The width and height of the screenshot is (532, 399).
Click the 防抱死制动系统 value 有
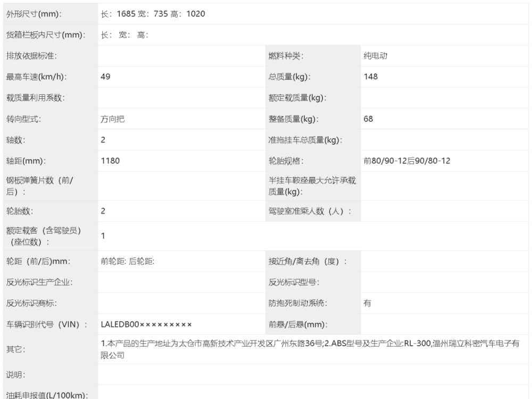pos(367,303)
